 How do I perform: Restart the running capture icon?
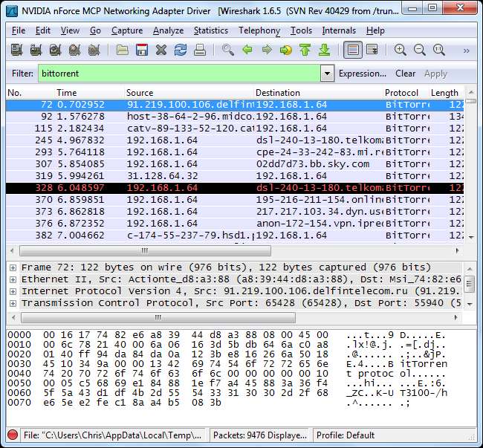coord(94,50)
